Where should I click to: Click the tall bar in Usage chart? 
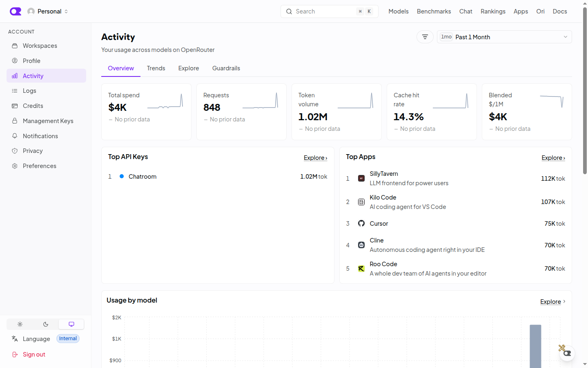coord(535,346)
